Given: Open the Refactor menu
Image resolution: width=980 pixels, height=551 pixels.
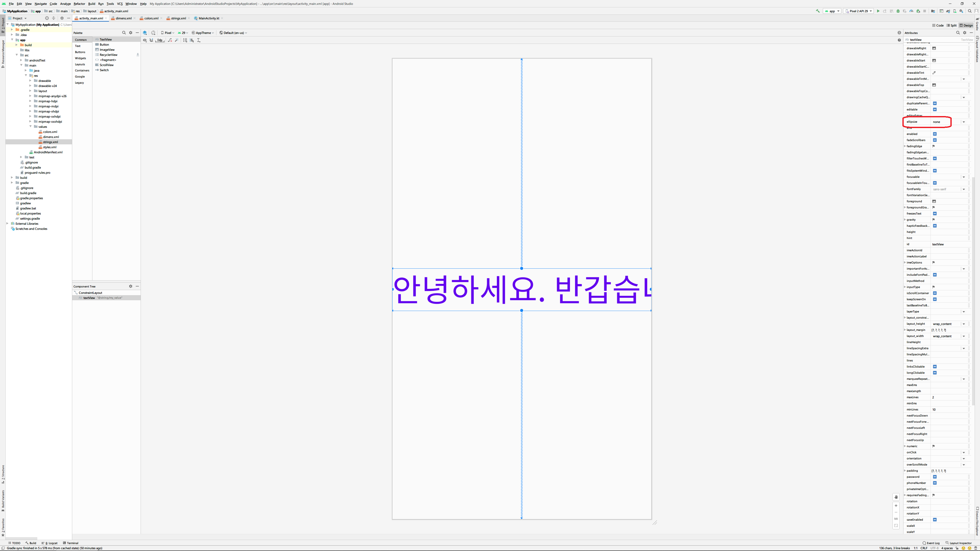Looking at the screenshot, I should point(79,4).
